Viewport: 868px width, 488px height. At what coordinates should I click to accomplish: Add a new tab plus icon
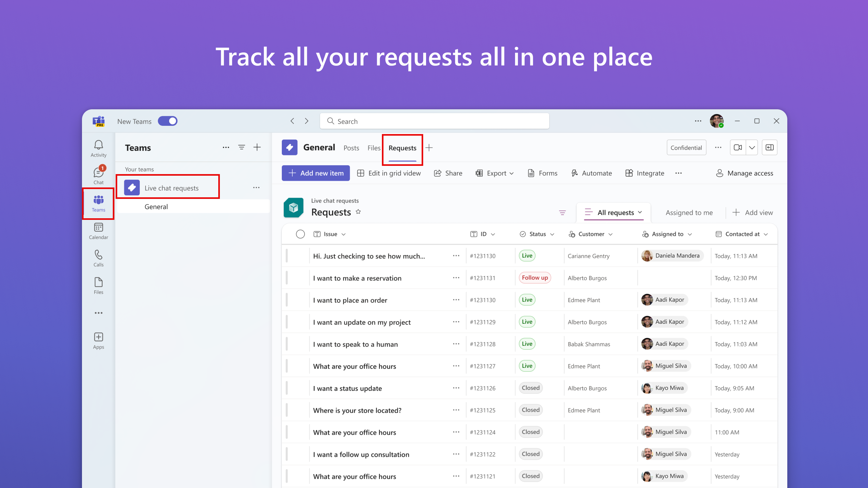tap(429, 148)
